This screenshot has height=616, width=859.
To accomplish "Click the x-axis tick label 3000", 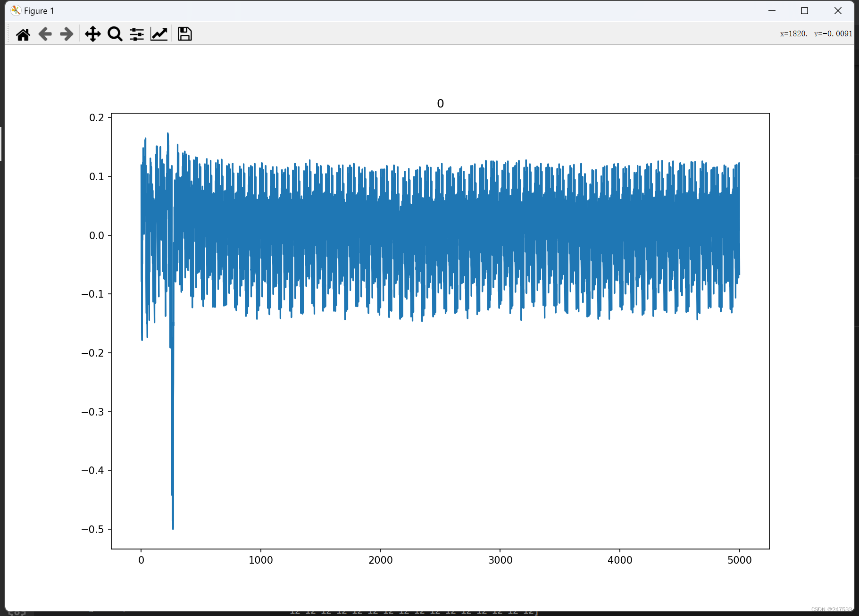I will (500, 560).
